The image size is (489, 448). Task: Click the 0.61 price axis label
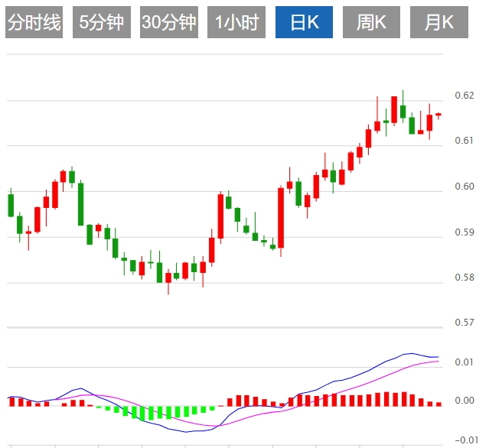click(x=465, y=141)
